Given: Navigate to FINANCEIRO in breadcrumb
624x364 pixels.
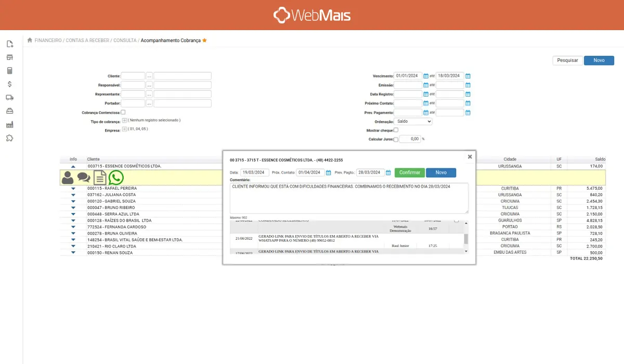Looking at the screenshot, I should pyautogui.click(x=48, y=41).
